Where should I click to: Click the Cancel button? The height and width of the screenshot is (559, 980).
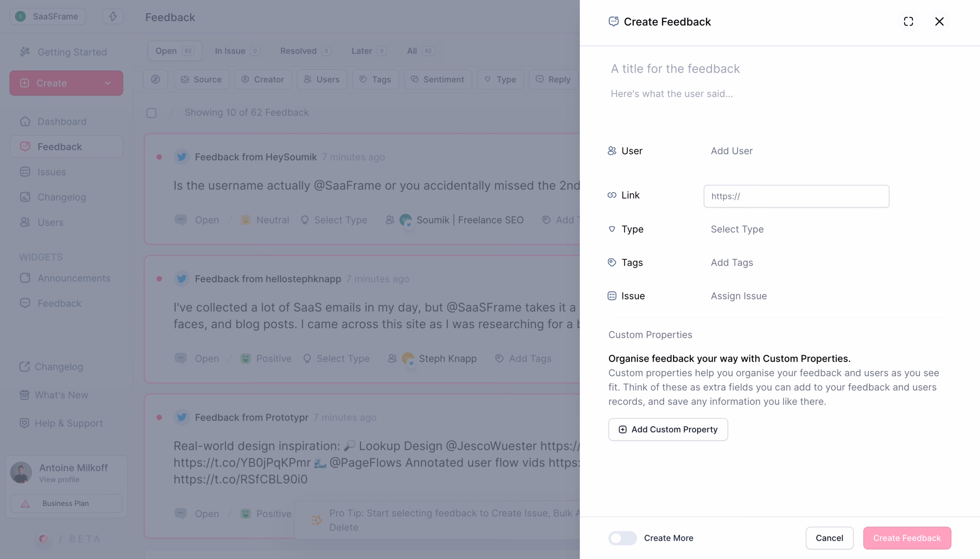tap(829, 538)
